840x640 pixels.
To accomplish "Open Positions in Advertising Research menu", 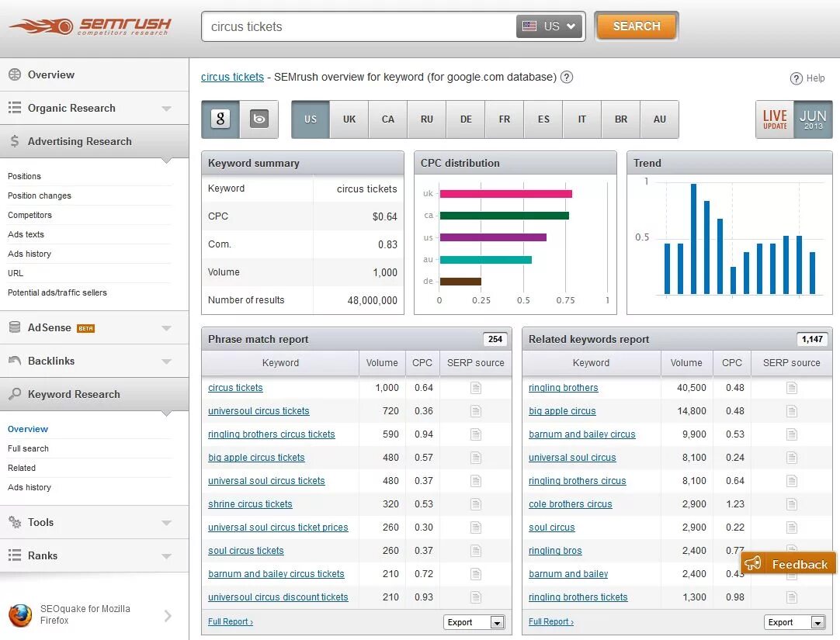I will pos(24,176).
